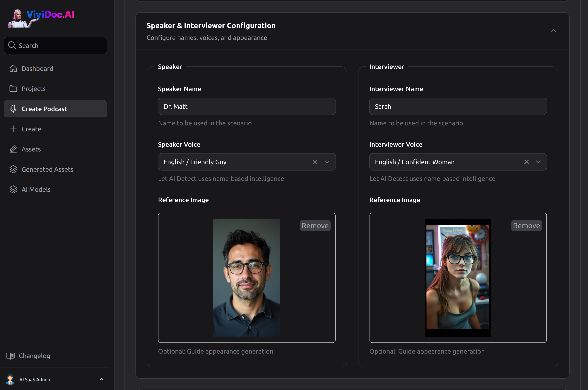Screen dimensions: 588x390
Task: Click the plus icon next to Create
Action: [x=13, y=129]
